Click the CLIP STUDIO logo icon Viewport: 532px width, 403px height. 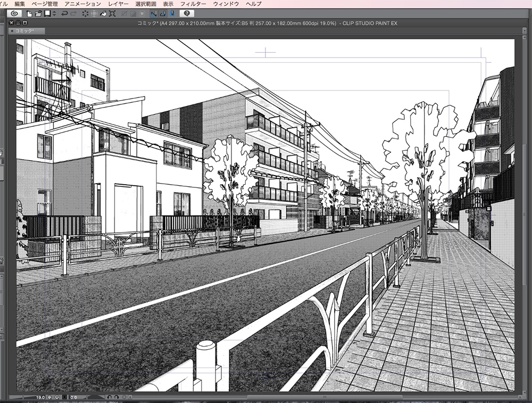pos(13,14)
